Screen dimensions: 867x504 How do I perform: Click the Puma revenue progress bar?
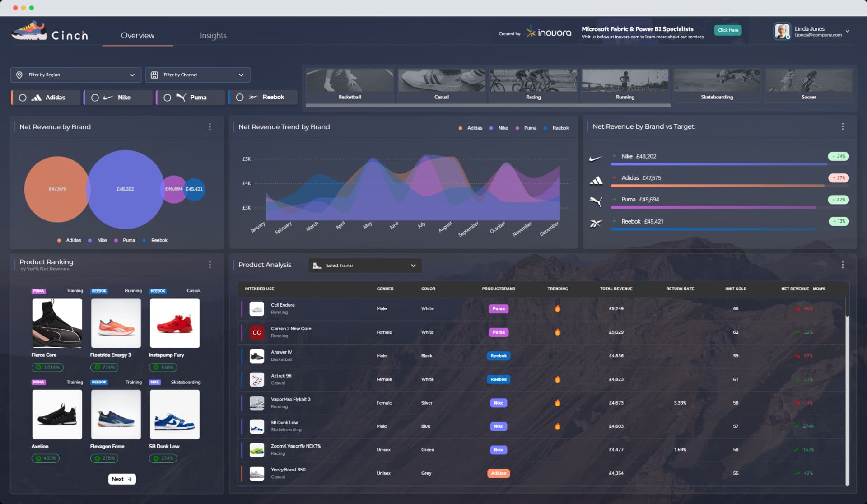click(713, 207)
